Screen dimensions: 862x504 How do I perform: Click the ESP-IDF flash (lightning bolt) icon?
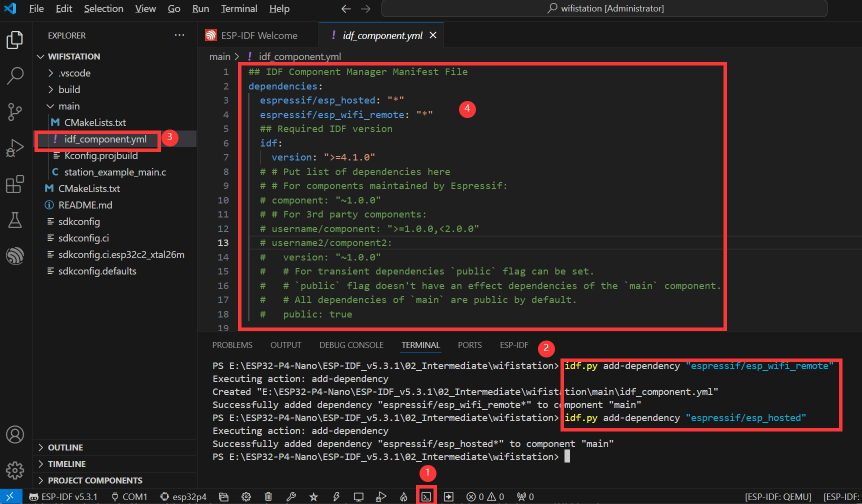[336, 496]
